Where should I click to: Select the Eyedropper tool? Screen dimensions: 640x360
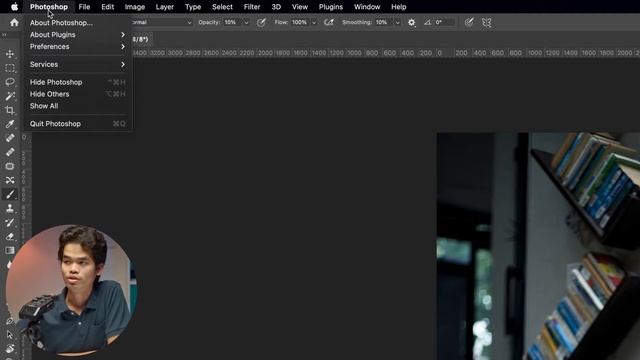(10, 124)
